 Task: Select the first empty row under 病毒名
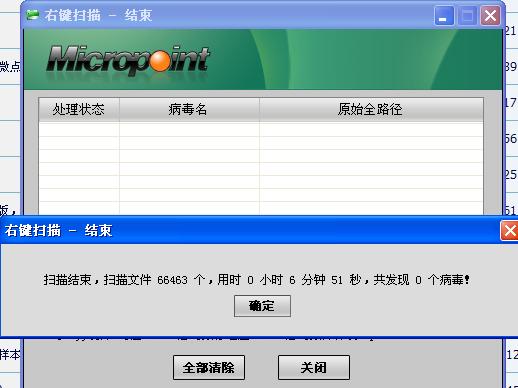pos(189,129)
